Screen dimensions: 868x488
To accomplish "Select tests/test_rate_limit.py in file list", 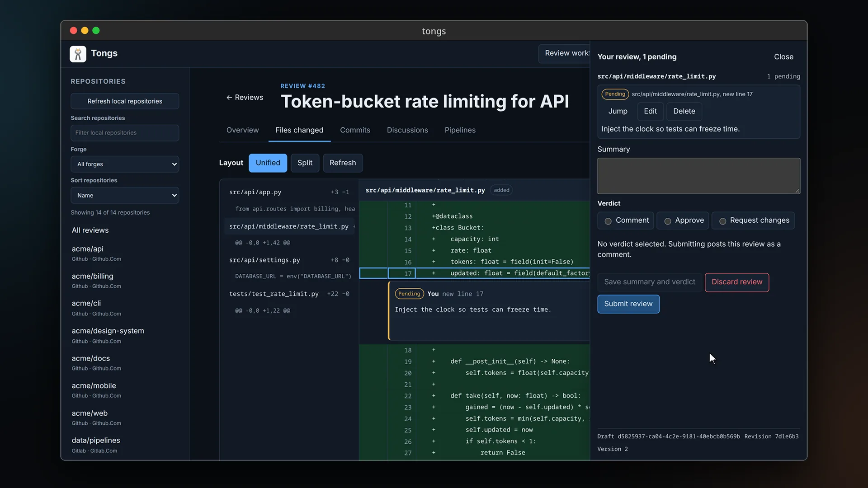I will 289,294.
